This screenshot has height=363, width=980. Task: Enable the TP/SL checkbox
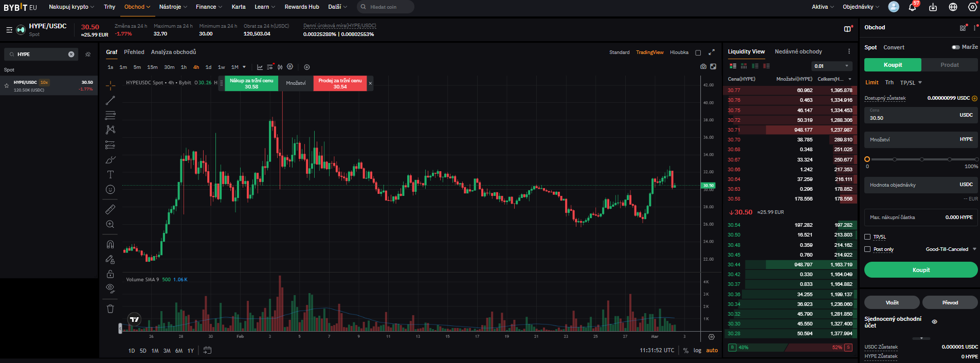867,237
